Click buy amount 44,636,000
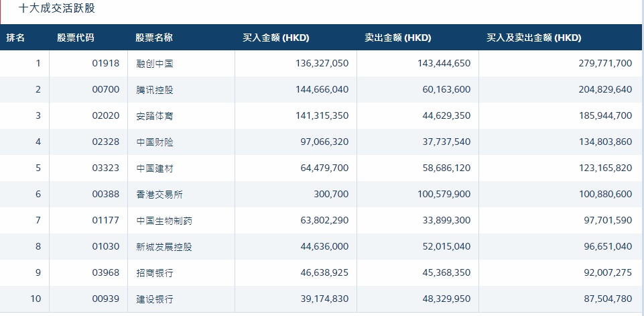 (324, 246)
